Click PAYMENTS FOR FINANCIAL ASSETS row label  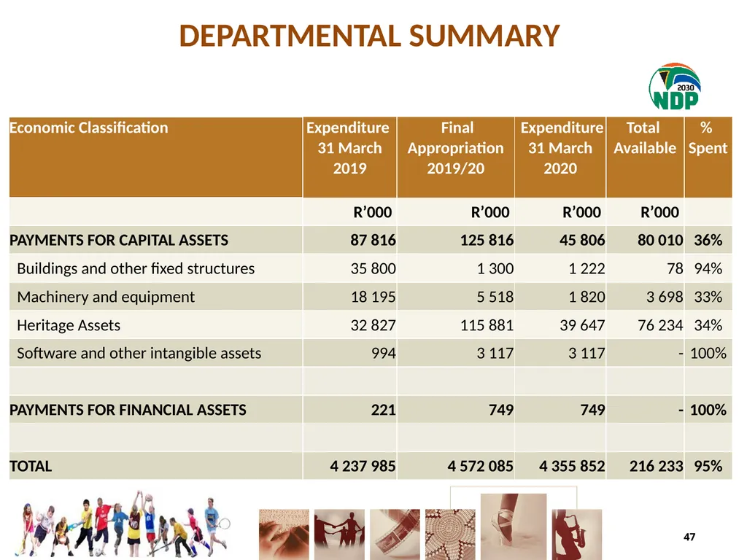tap(128, 410)
